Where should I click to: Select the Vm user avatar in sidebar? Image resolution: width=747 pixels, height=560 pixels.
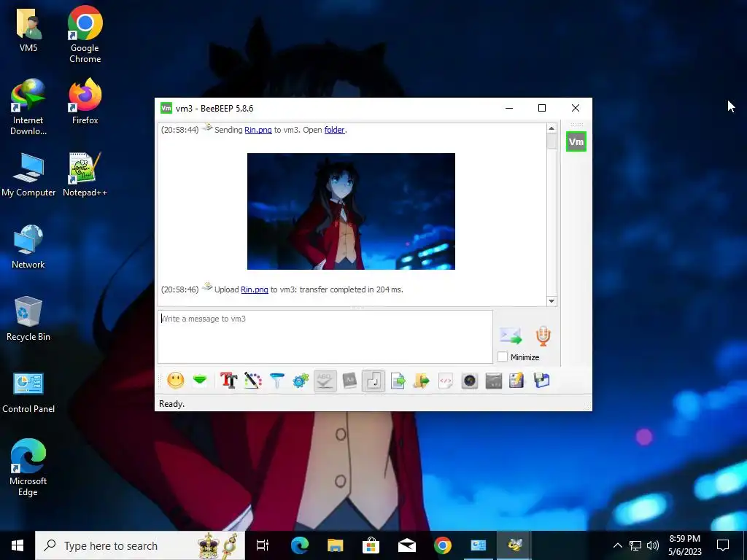(576, 141)
